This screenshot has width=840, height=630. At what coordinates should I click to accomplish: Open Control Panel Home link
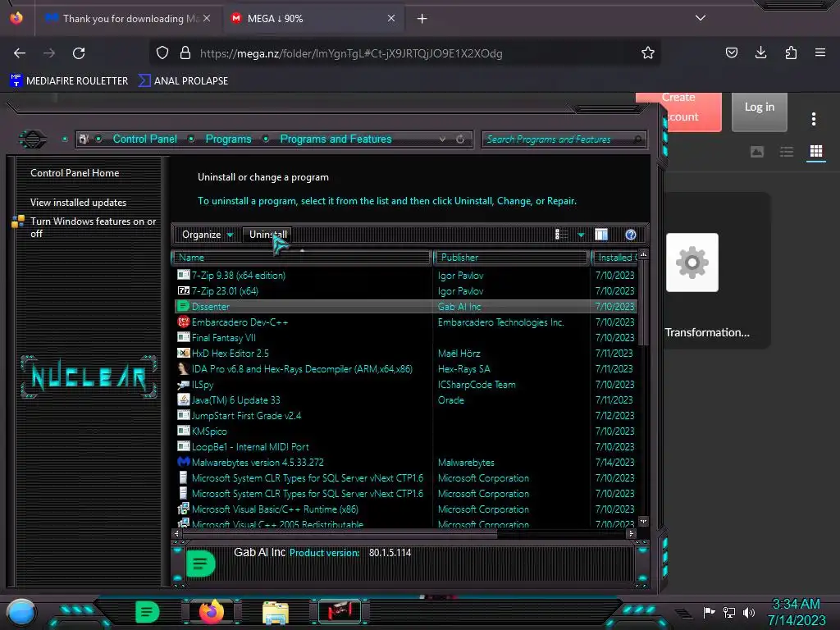click(75, 173)
